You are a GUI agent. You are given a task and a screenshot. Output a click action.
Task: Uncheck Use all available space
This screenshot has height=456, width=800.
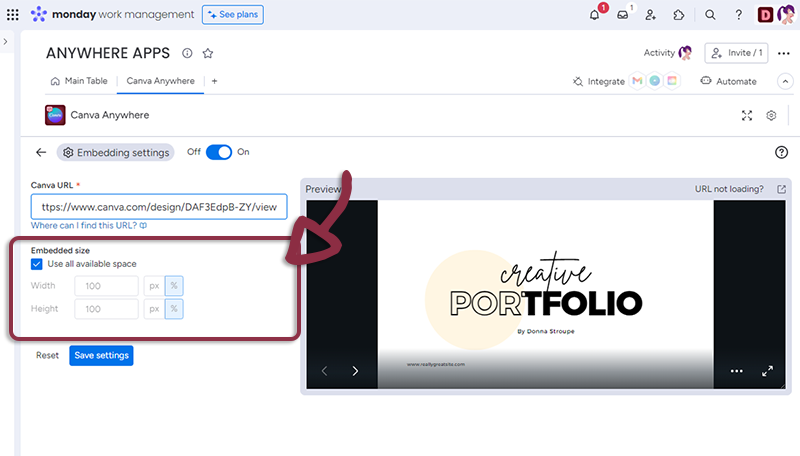coord(37,264)
